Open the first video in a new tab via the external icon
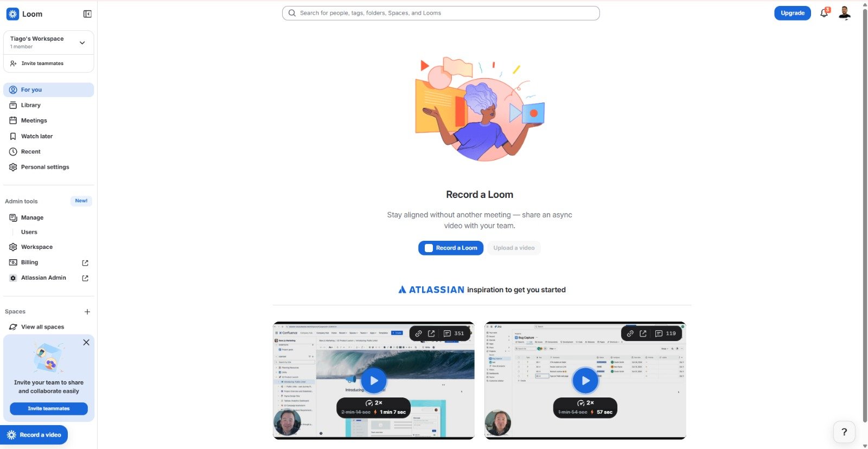The height and width of the screenshot is (449, 868). [431, 333]
